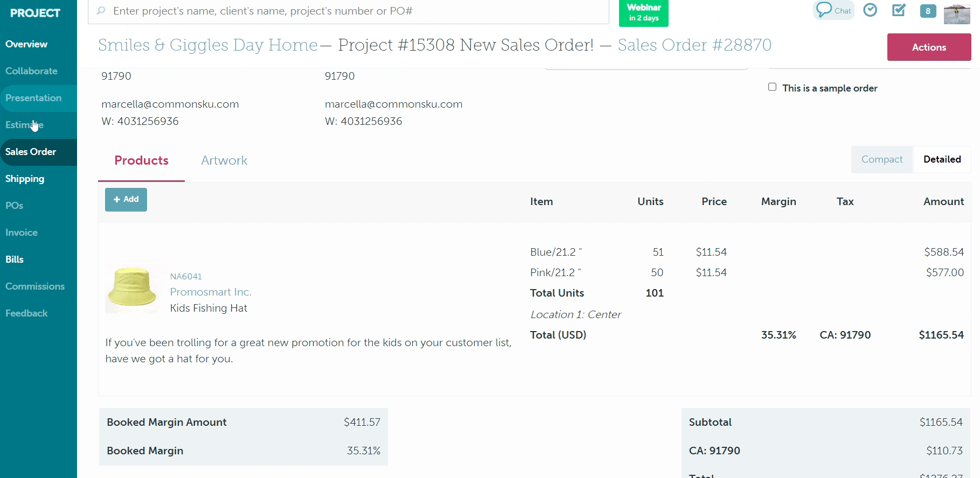Image resolution: width=980 pixels, height=478 pixels.
Task: Click the PROJECT logo in sidebar
Action: point(35,13)
